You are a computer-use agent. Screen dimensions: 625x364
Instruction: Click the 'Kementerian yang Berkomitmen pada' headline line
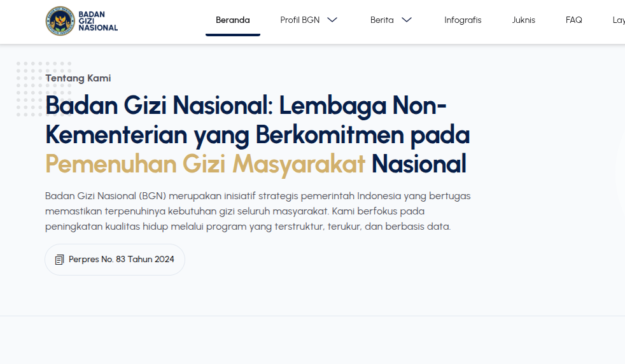(x=258, y=135)
